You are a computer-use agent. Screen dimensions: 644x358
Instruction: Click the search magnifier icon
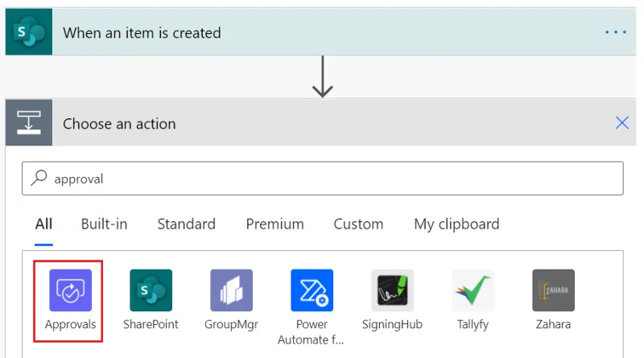pos(39,178)
